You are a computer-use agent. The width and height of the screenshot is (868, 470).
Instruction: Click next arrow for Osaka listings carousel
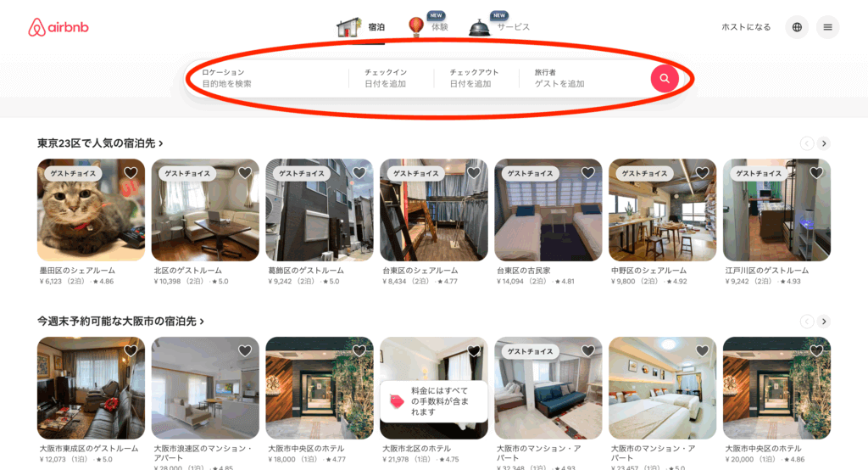[824, 322]
